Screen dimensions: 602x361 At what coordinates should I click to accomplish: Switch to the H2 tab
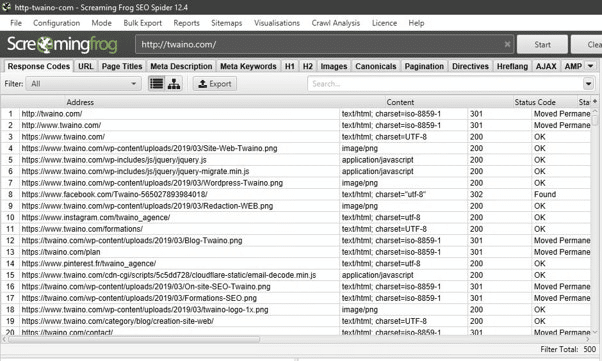click(x=308, y=66)
